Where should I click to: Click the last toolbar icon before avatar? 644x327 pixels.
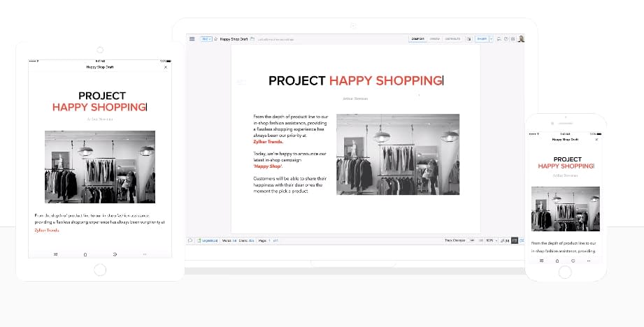513,39
